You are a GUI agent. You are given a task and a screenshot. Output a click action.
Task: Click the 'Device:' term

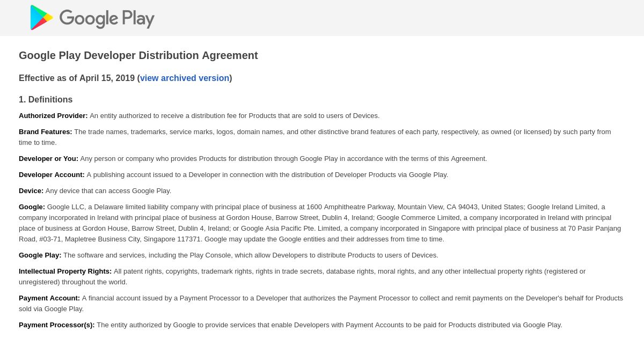[x=31, y=191]
